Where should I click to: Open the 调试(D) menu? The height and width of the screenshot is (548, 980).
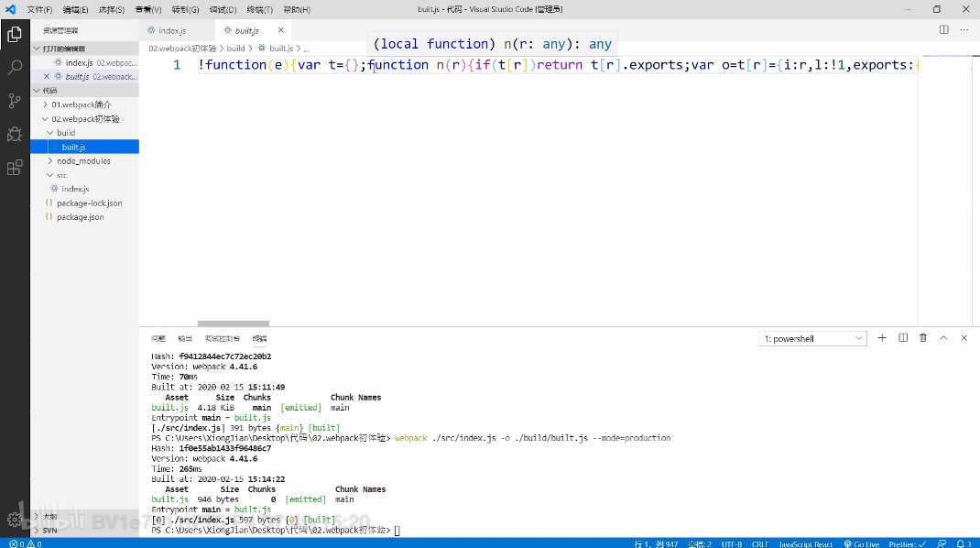pos(223,9)
